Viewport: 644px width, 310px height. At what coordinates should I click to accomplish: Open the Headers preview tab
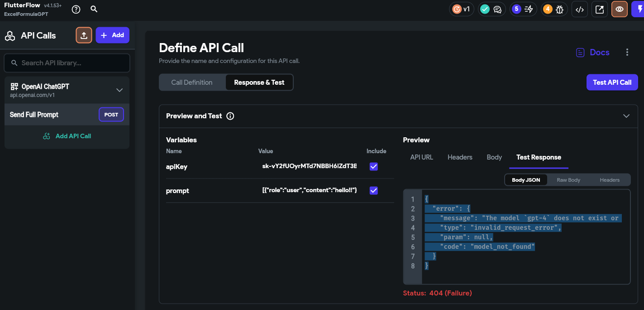pos(460,157)
